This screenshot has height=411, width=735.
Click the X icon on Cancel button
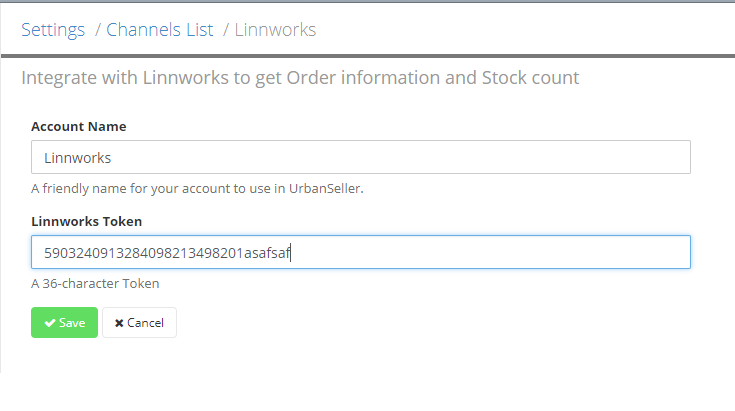point(119,323)
